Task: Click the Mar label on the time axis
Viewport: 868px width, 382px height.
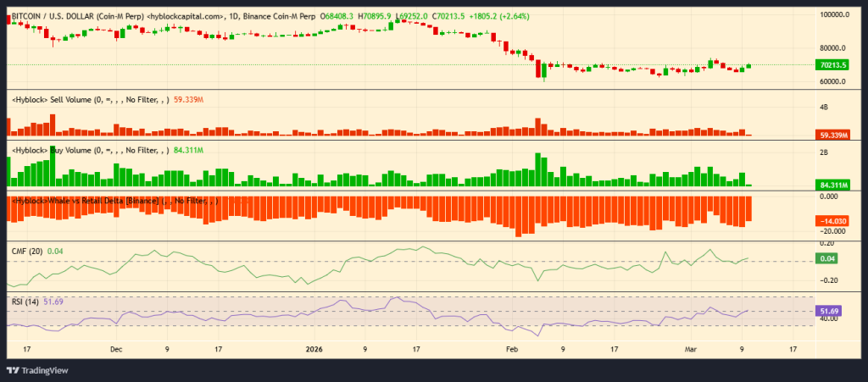Action: click(x=692, y=348)
